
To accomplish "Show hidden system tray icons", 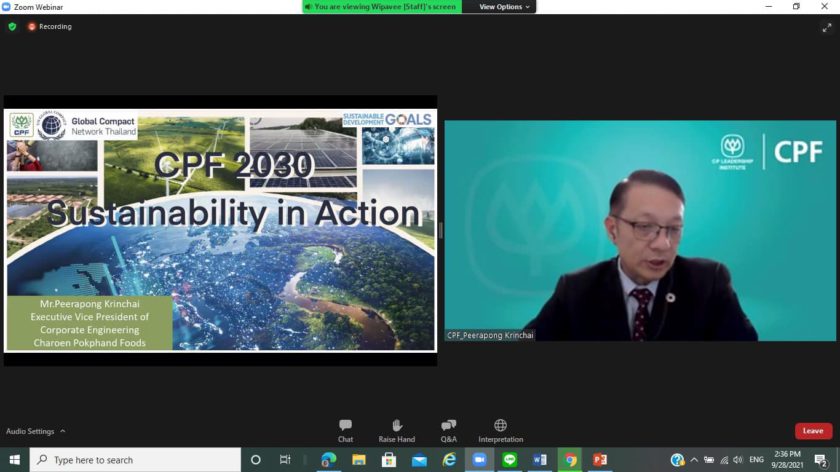I will [694, 460].
